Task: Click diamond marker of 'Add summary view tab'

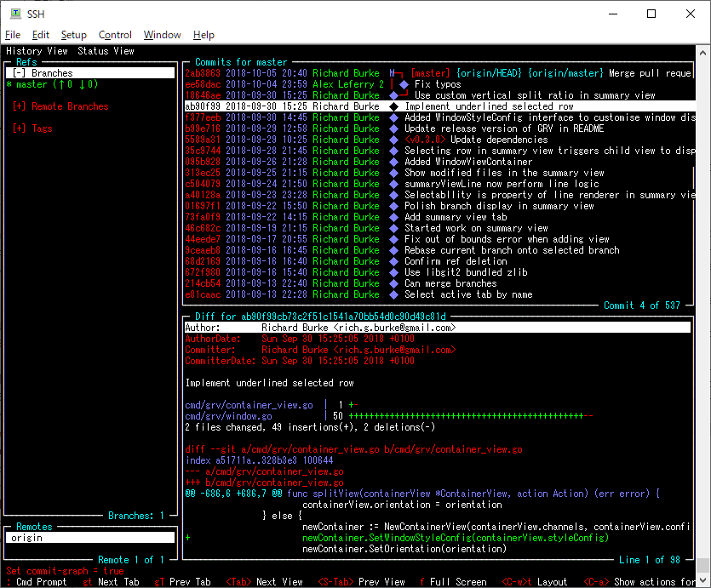Action: click(x=393, y=217)
